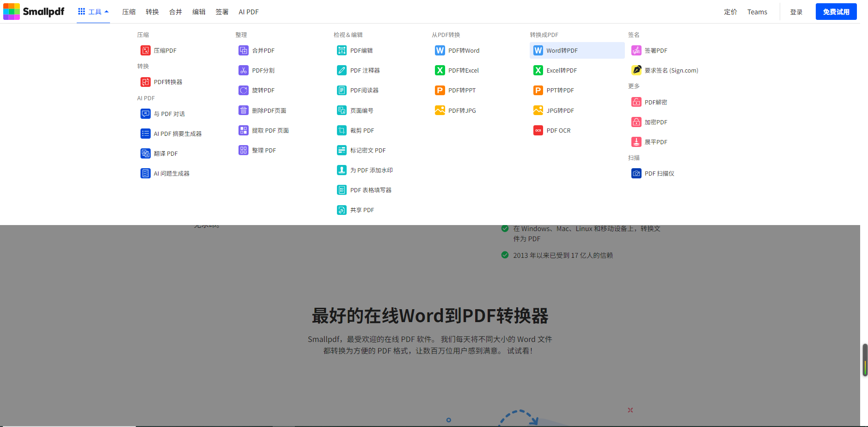Image resolution: width=868 pixels, height=427 pixels.
Task: Click the 翻译 PDF icon
Action: (x=145, y=153)
